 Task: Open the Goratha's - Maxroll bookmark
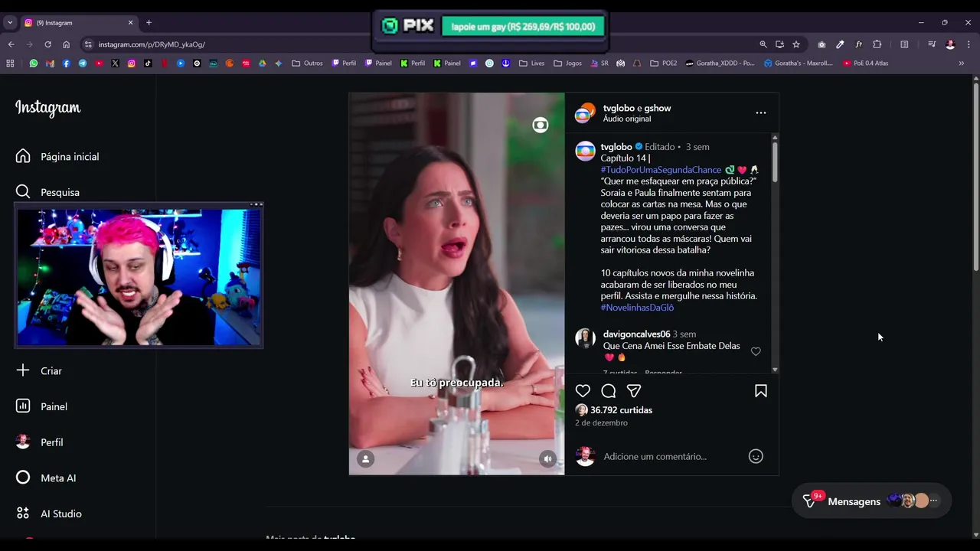[799, 64]
